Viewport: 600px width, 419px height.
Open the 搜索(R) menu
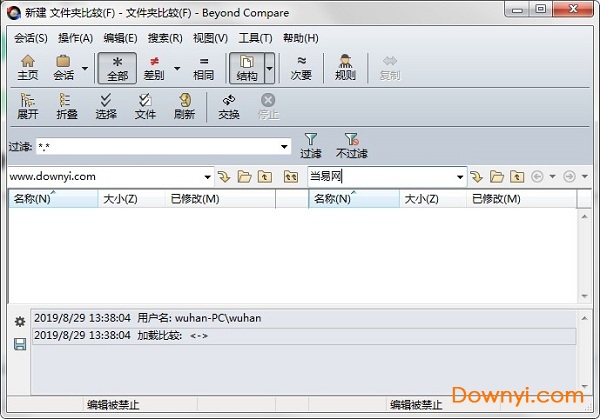click(x=165, y=38)
